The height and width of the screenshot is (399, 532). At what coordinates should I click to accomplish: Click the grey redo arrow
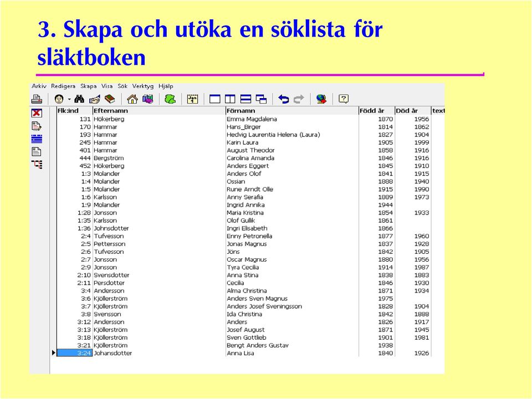299,99
